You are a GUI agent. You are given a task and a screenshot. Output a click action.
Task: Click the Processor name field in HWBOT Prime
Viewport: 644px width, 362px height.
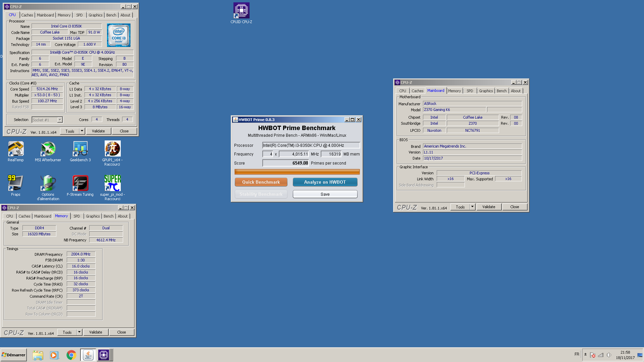point(311,145)
